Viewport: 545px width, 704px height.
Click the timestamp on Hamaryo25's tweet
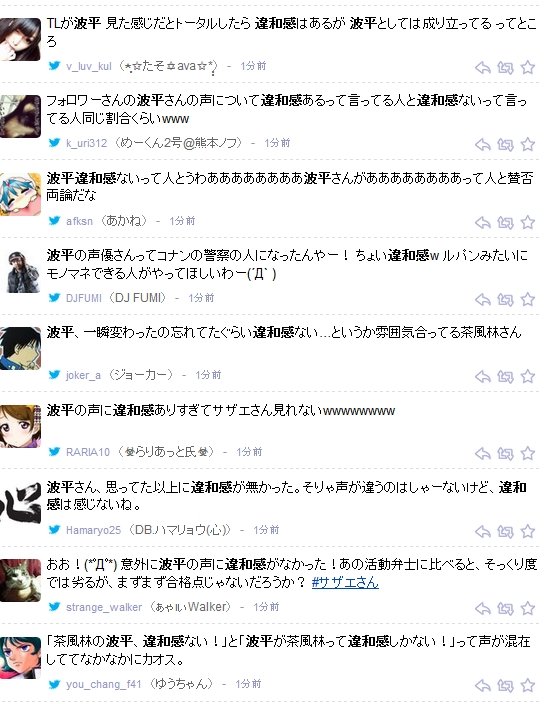(x=266, y=530)
